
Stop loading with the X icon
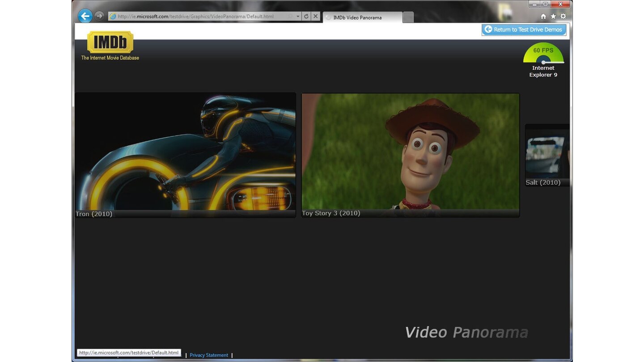315,17
